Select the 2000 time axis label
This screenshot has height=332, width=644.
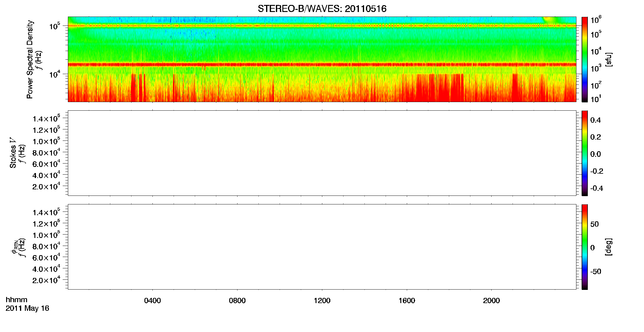491,301
